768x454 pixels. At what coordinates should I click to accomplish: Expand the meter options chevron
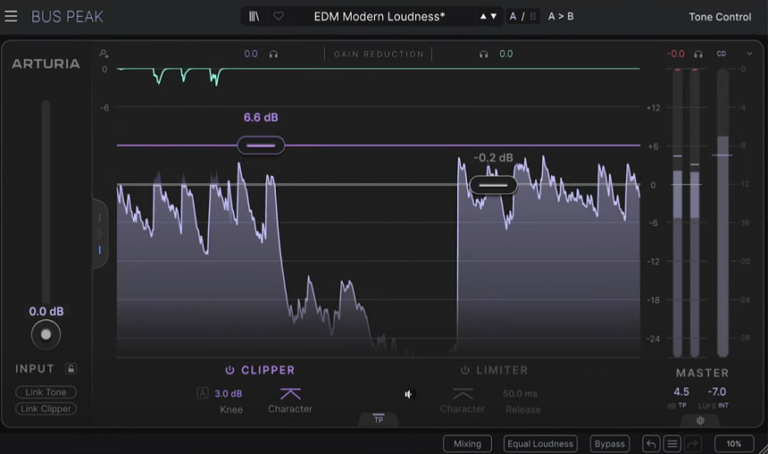click(x=749, y=53)
